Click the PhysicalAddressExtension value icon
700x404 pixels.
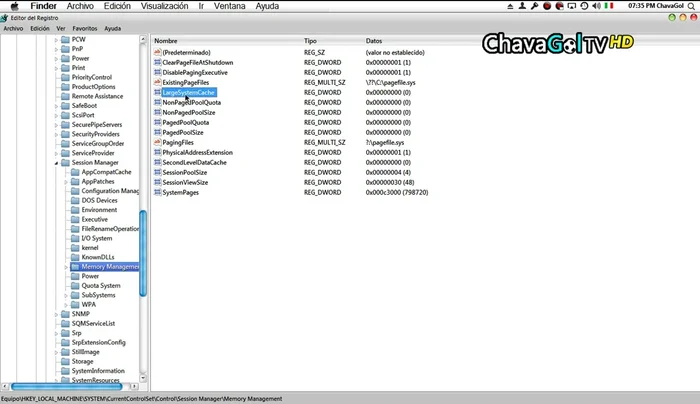click(x=157, y=152)
